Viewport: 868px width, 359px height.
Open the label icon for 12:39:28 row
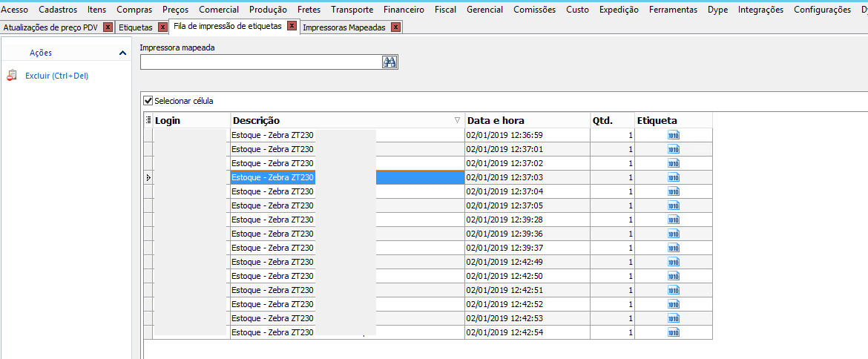click(673, 220)
